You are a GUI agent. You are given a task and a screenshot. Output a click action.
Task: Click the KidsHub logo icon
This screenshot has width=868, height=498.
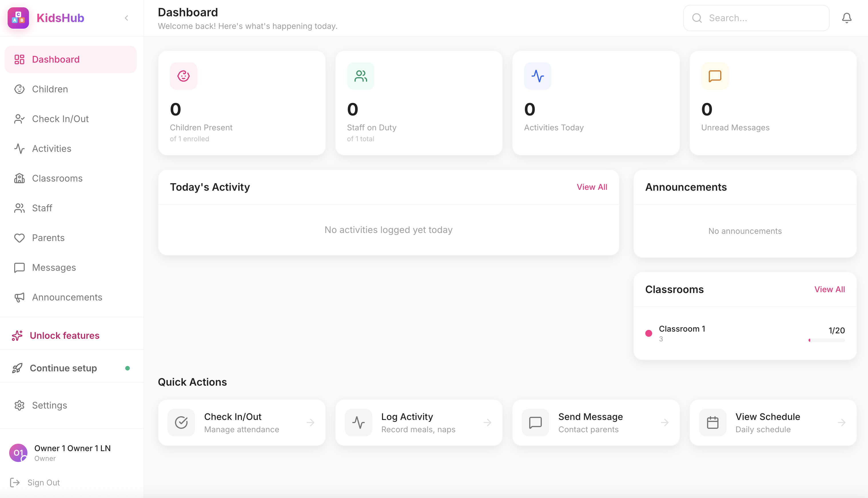(x=18, y=18)
